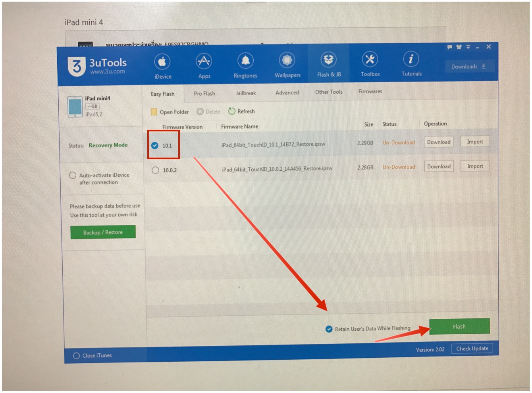Viewport: 532px width, 393px height.
Task: Open the Other Tools tab
Action: pos(329,92)
